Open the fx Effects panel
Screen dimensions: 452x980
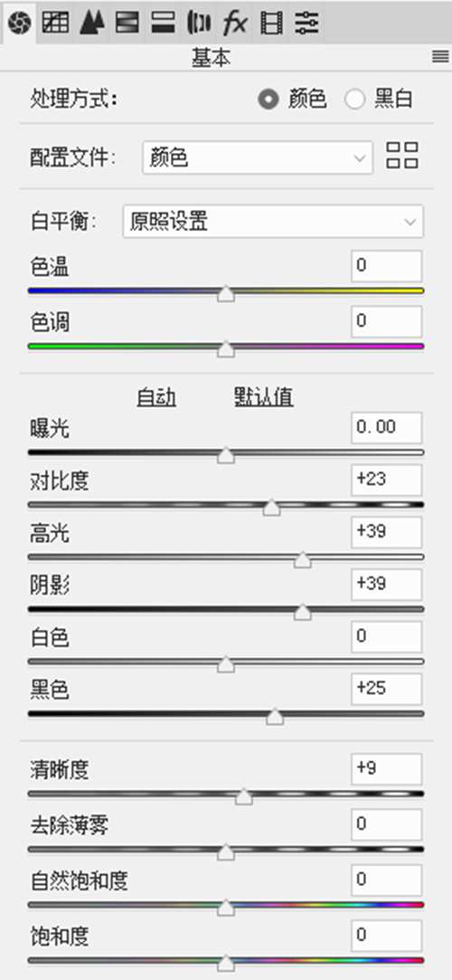235,24
